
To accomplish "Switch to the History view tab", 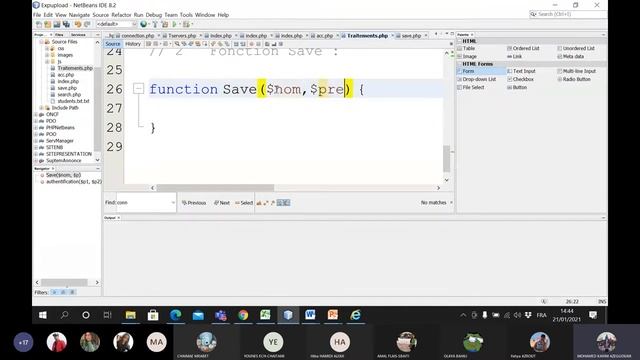I will point(133,44).
